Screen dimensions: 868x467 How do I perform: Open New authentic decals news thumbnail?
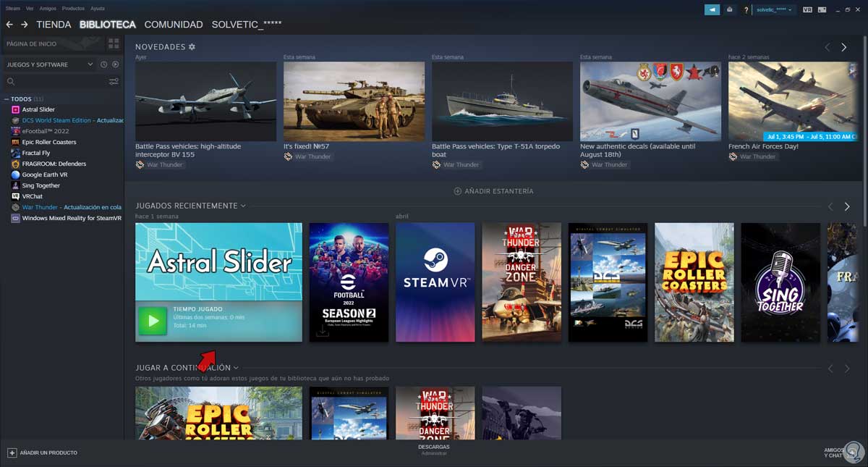click(650, 101)
